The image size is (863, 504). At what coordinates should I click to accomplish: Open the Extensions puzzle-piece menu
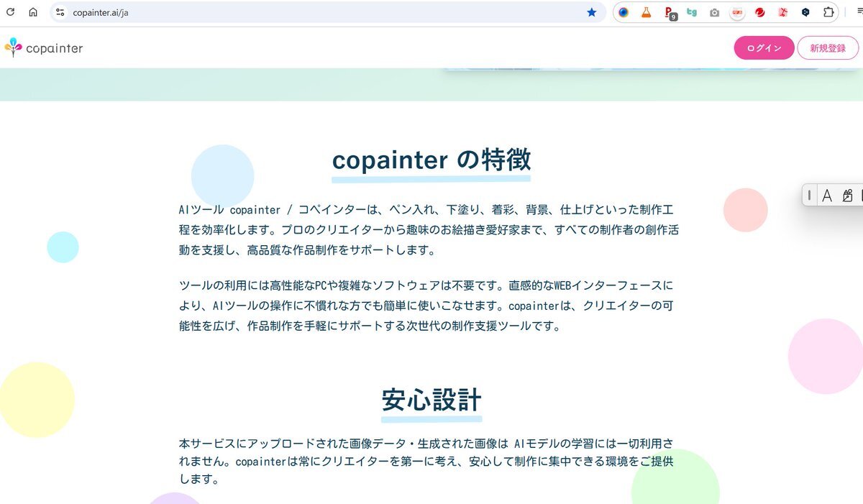click(828, 12)
